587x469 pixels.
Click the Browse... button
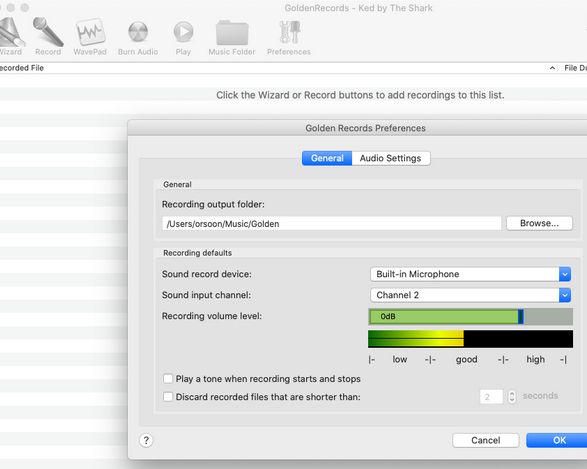click(539, 223)
